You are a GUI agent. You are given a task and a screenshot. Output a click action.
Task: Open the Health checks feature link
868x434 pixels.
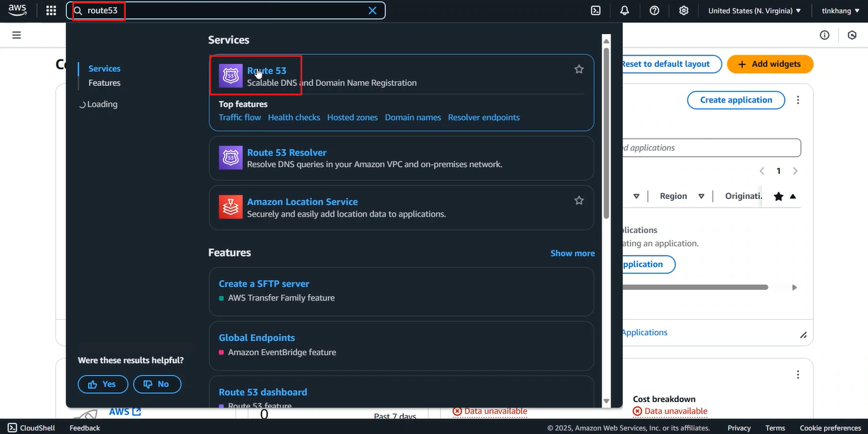point(294,117)
